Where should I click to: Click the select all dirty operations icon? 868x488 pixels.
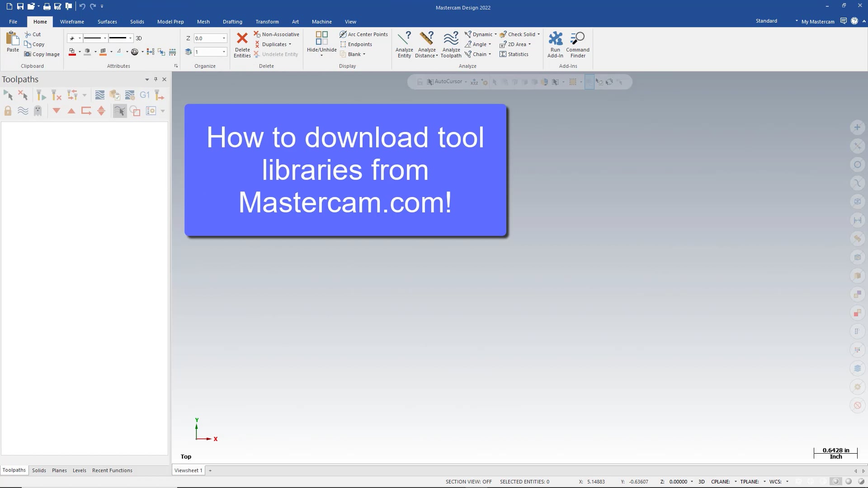[23, 95]
